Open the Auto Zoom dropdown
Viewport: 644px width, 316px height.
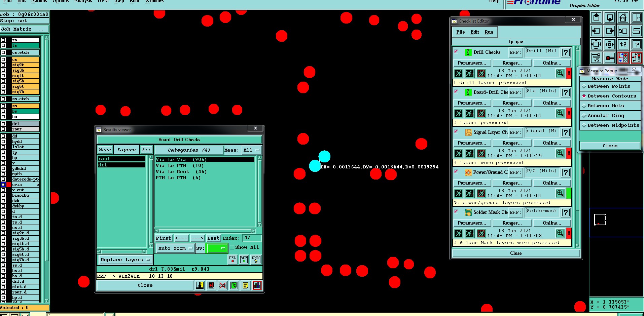(x=175, y=248)
